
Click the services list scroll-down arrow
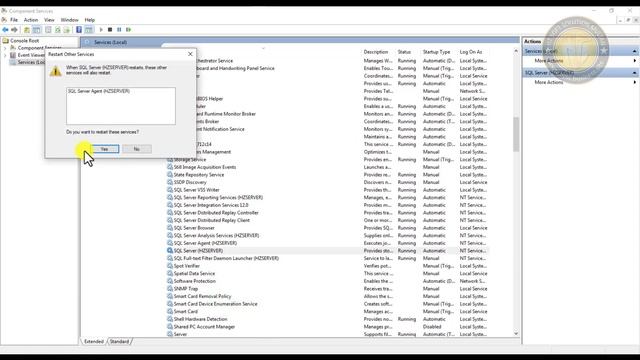pyautogui.click(x=516, y=333)
